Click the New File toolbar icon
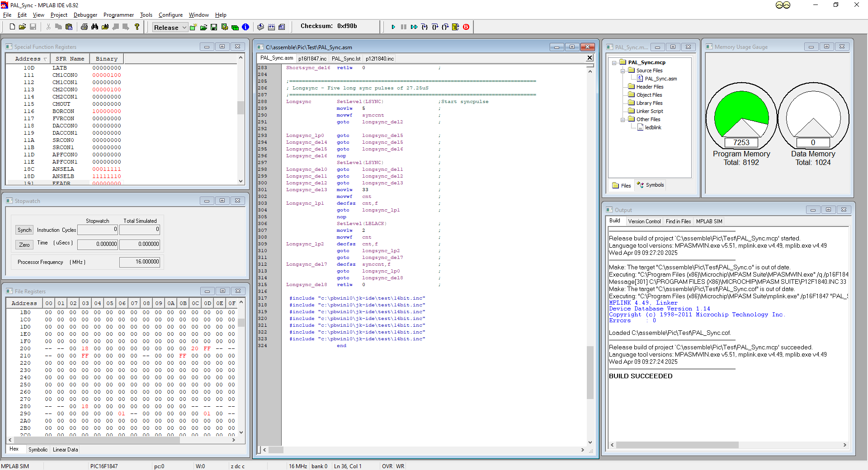This screenshot has width=868, height=470. click(x=12, y=27)
